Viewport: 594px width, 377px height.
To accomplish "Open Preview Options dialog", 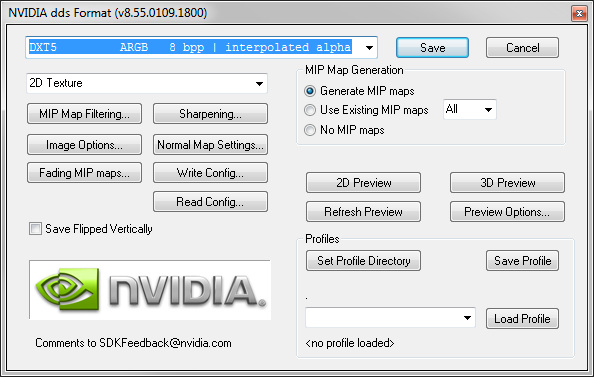I will pyautogui.click(x=507, y=211).
